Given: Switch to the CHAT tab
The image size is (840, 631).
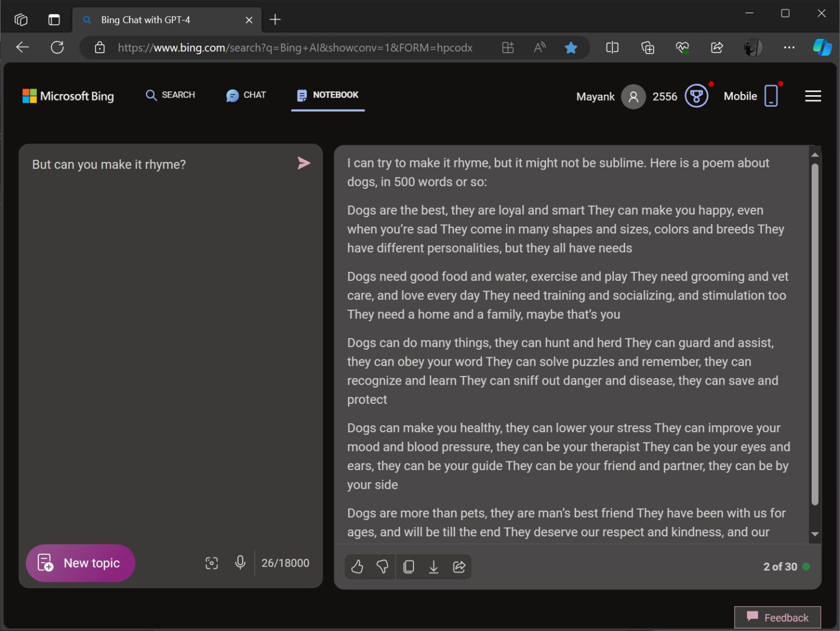Looking at the screenshot, I should click(x=246, y=95).
